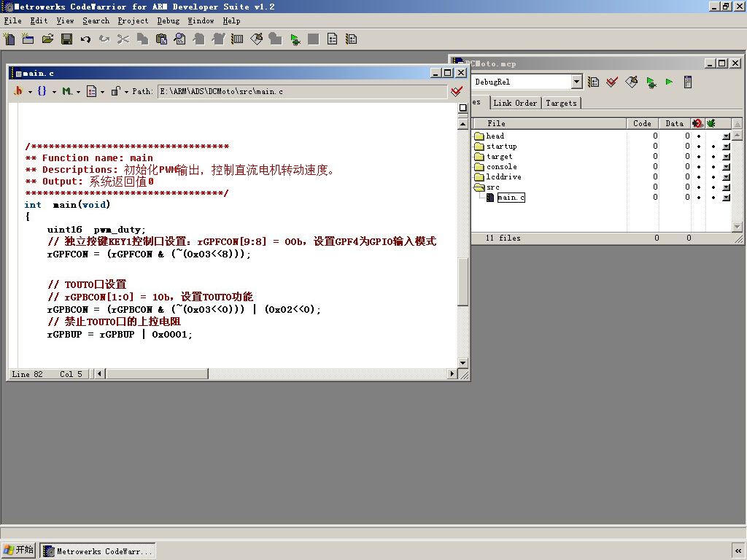Toggle the target dot for the head folder
The width and height of the screenshot is (747, 560).
click(x=699, y=136)
